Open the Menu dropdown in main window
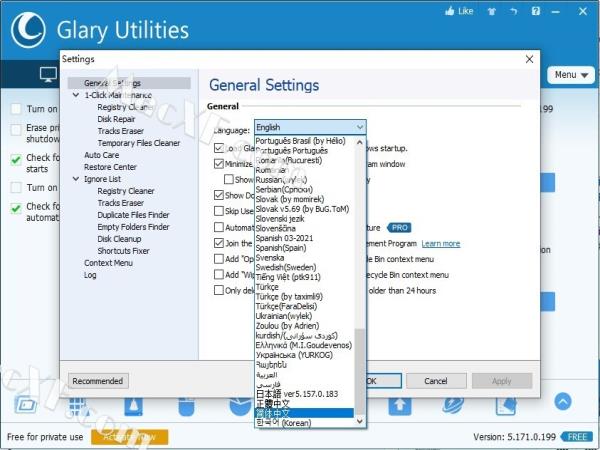This screenshot has width=600, height=450. click(x=571, y=75)
